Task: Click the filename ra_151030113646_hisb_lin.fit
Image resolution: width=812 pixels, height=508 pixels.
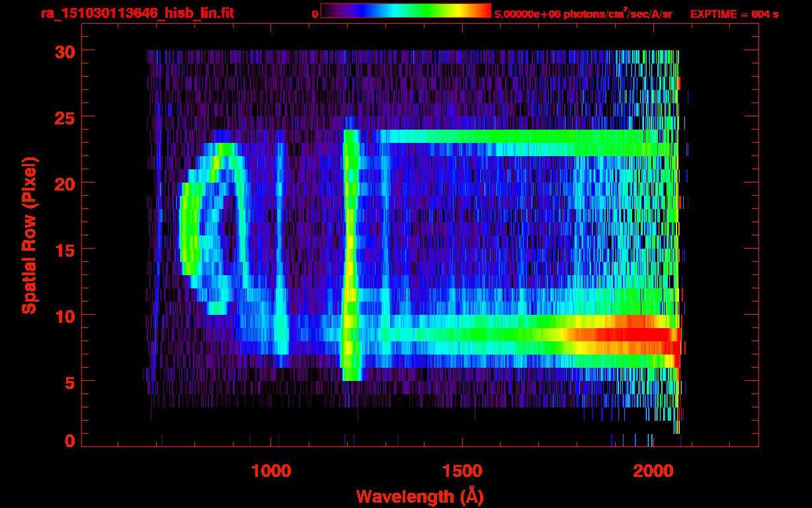Action: pyautogui.click(x=137, y=13)
